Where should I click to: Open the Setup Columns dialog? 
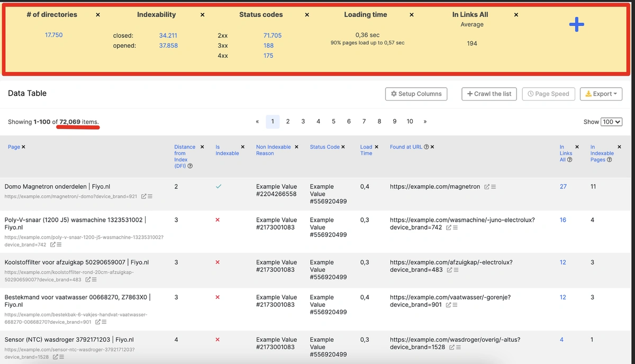click(x=416, y=94)
